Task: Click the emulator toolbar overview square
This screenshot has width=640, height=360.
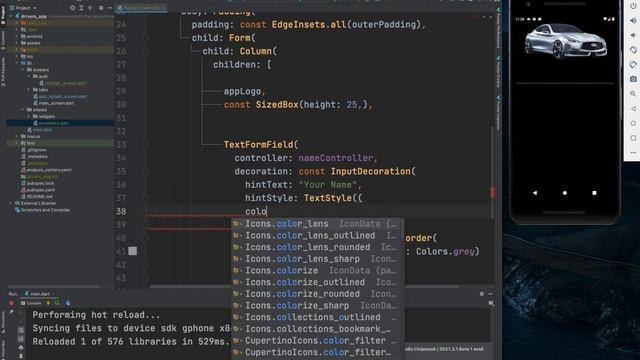Action: [x=633, y=138]
